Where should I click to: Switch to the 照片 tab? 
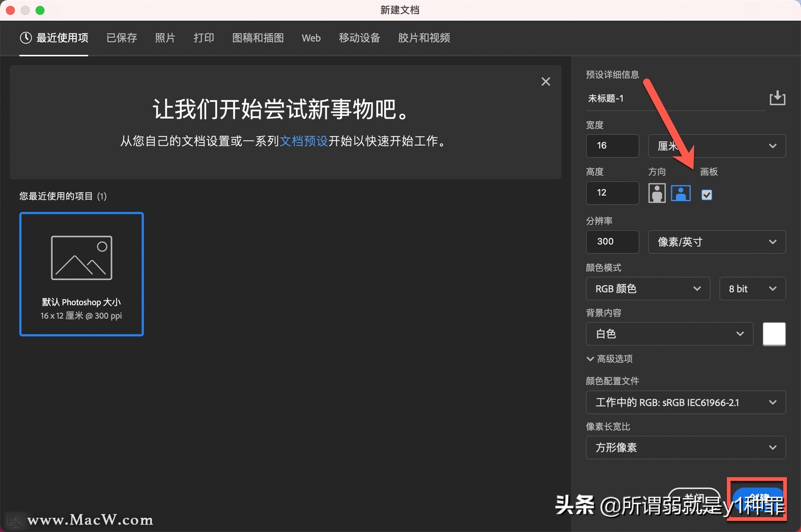tap(165, 38)
